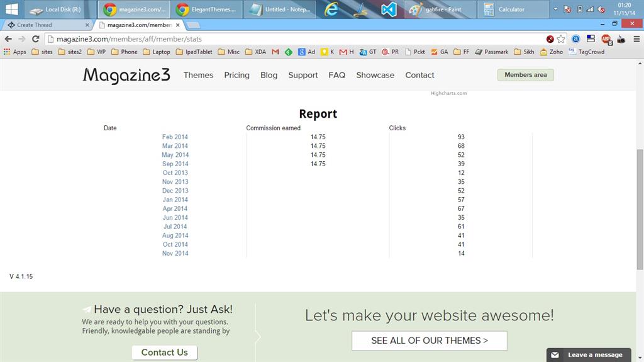Open the 'Leave a message' chat widget

pyautogui.click(x=589, y=355)
